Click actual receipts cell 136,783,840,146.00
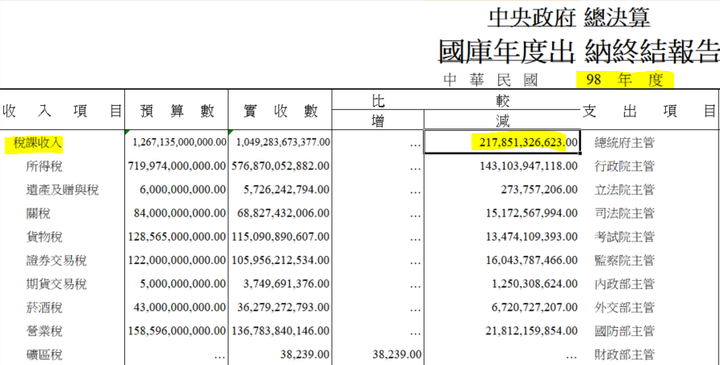This screenshot has height=365, width=720. coord(281,331)
